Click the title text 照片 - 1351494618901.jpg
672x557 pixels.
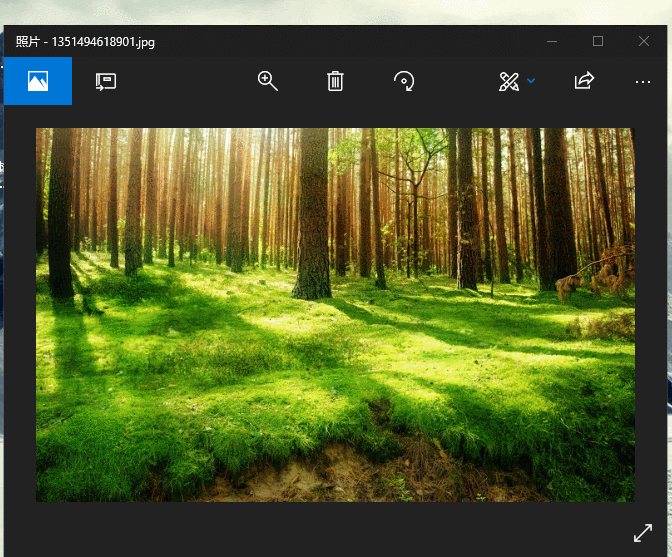86,42
